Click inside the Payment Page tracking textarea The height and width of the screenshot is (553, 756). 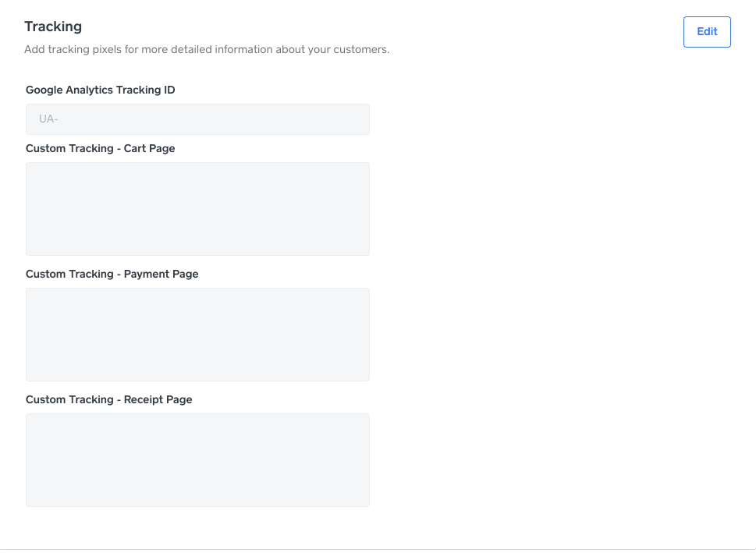pos(197,335)
